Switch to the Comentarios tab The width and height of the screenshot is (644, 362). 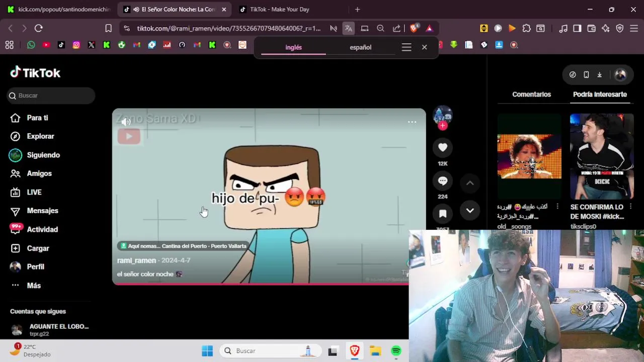click(x=531, y=95)
